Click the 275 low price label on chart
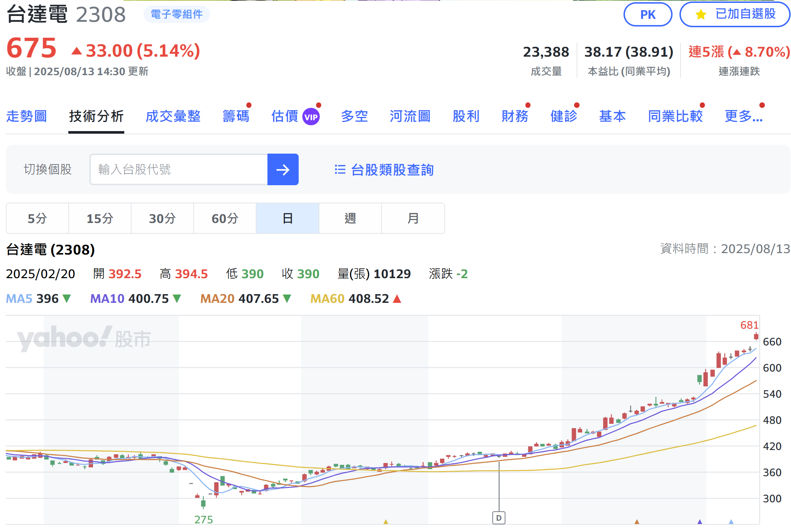Image resolution: width=791 pixels, height=532 pixels. pos(203,520)
